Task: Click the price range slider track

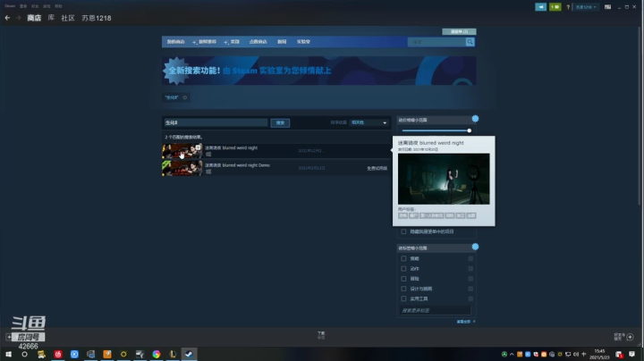Action: tap(436, 130)
